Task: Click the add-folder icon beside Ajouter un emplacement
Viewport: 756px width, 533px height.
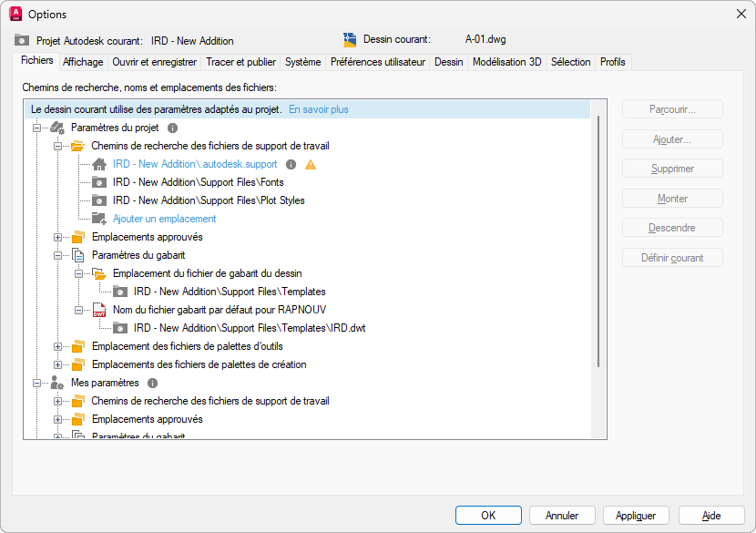Action: click(x=99, y=219)
